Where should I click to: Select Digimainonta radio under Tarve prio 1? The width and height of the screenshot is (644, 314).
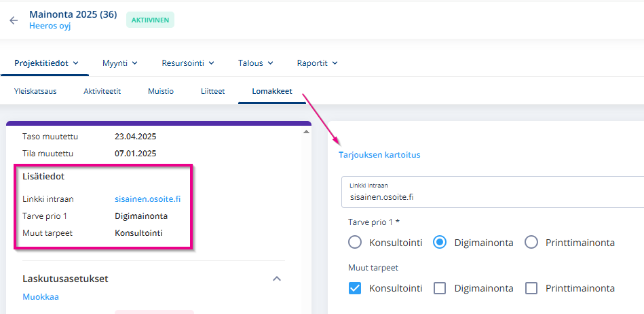pyautogui.click(x=440, y=243)
